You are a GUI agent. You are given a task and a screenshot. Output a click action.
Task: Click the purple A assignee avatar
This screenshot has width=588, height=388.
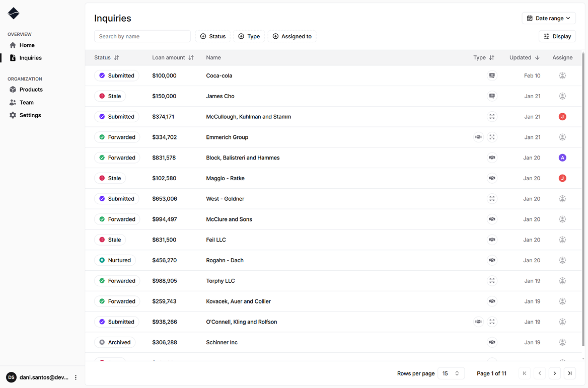pos(562,158)
